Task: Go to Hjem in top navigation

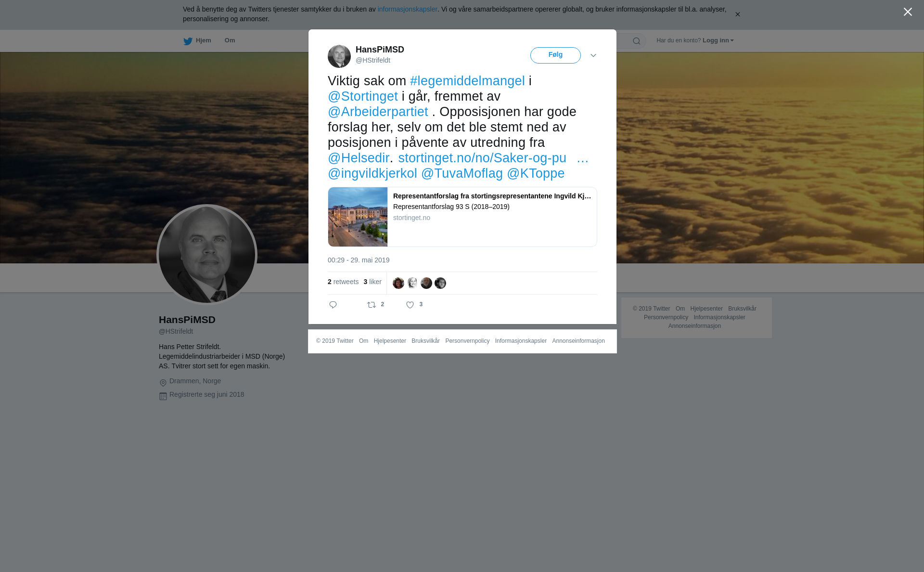Action: (204, 40)
